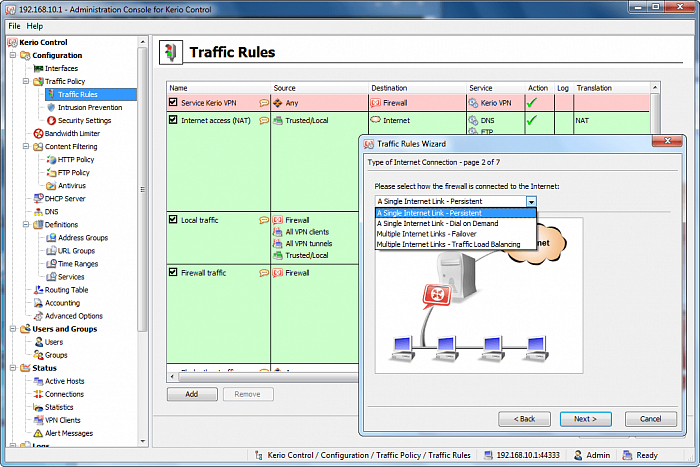Screen dimensions: 700x467
Task: Click the red firewall icon in wizard diagram
Action: click(438, 295)
